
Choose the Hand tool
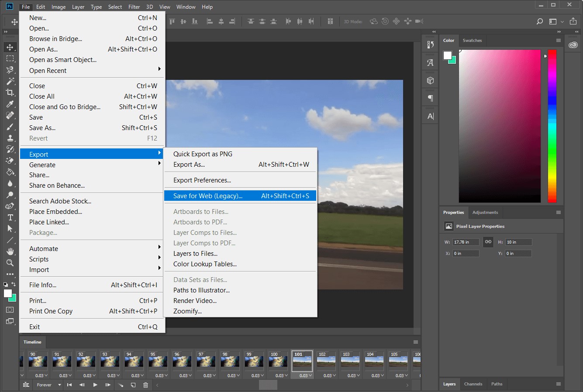coord(10,251)
